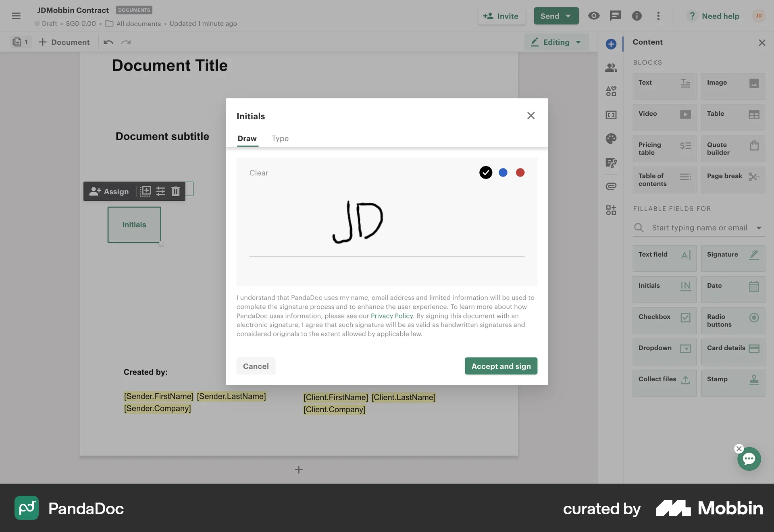Select the recipients icon in right sidebar
Image resolution: width=774 pixels, height=532 pixels.
click(x=611, y=68)
